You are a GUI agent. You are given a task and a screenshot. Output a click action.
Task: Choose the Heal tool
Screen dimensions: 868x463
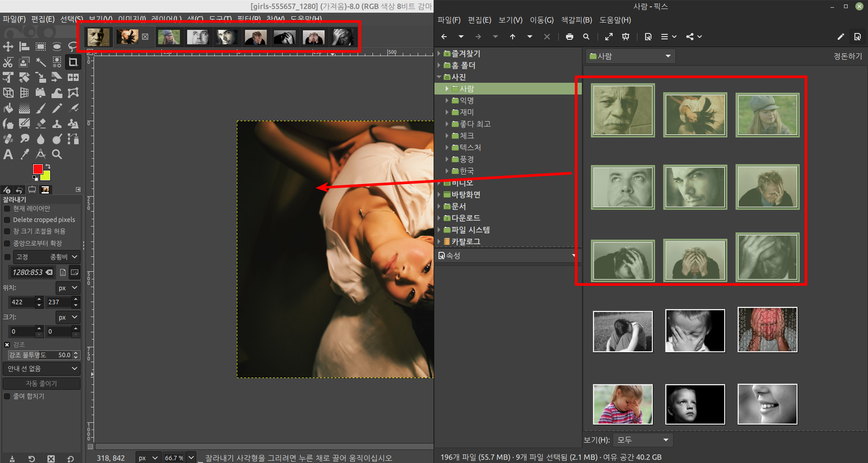[8, 139]
